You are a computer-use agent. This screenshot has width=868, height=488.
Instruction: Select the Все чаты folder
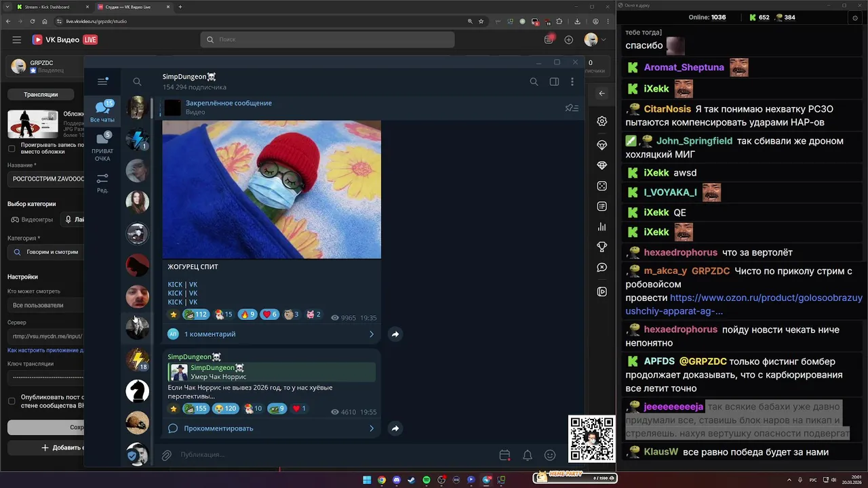[102, 112]
